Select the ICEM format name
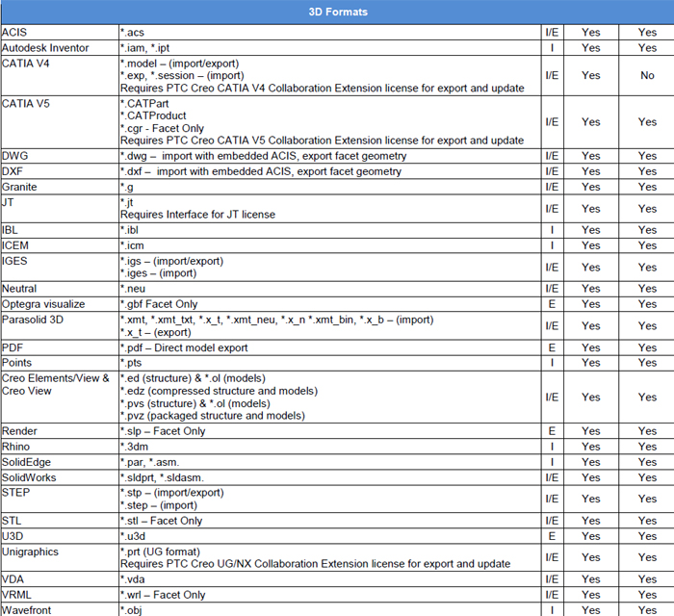 point(15,245)
